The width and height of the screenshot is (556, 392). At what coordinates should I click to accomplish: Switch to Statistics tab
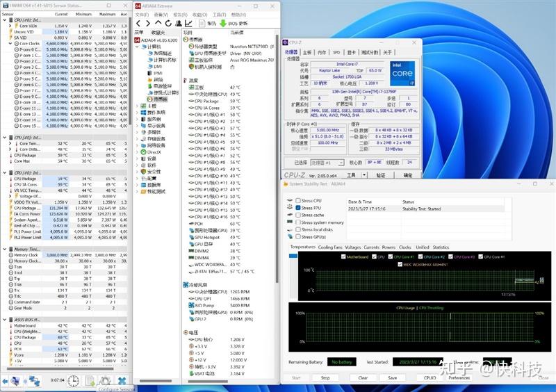click(441, 247)
